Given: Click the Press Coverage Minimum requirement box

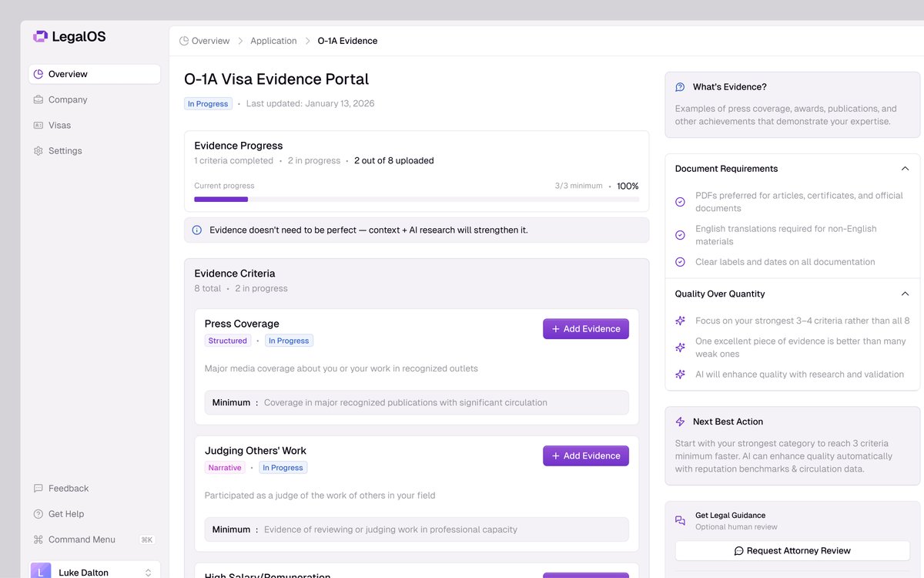Looking at the screenshot, I should (417, 402).
